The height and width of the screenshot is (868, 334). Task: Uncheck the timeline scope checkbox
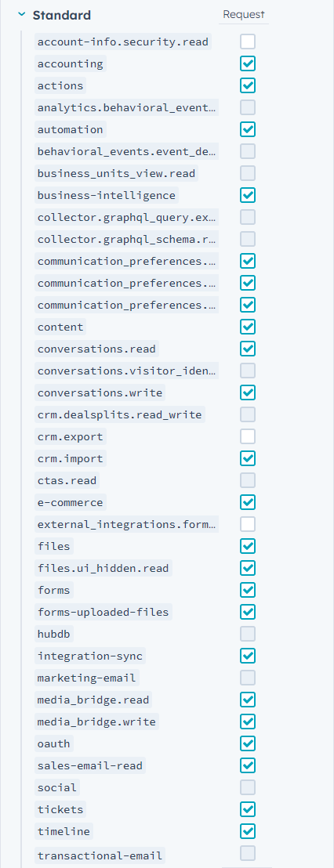248,831
